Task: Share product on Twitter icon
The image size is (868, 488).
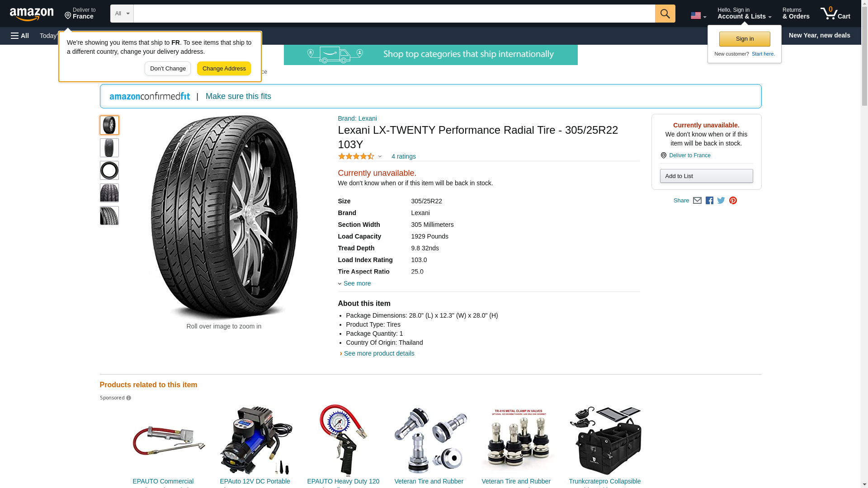Action: (x=721, y=201)
